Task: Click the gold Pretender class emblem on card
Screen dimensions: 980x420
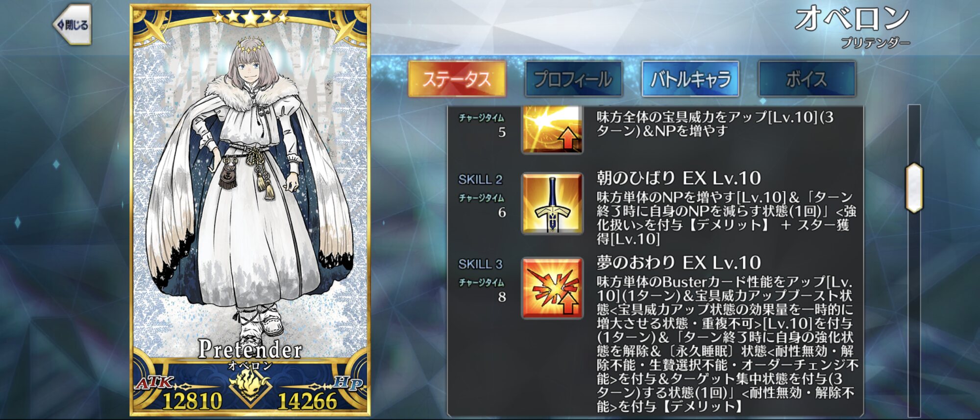Action: (x=250, y=386)
